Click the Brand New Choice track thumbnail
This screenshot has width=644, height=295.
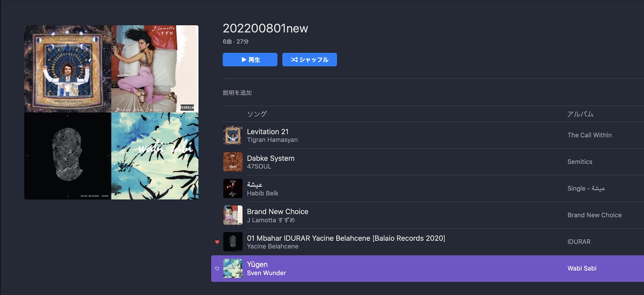[233, 215]
